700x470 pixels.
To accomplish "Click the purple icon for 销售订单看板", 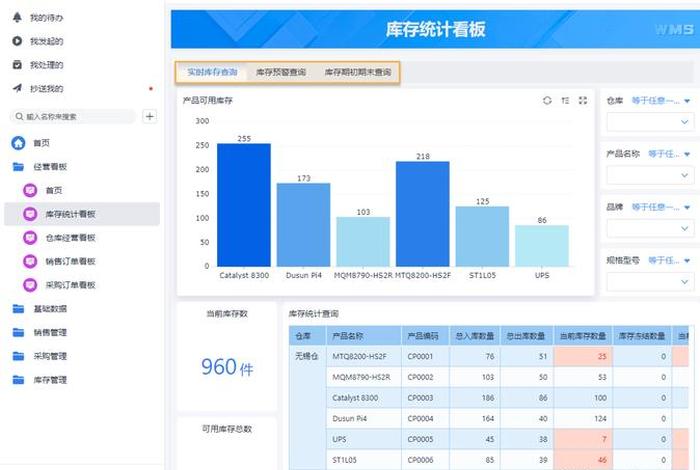I will 30,261.
